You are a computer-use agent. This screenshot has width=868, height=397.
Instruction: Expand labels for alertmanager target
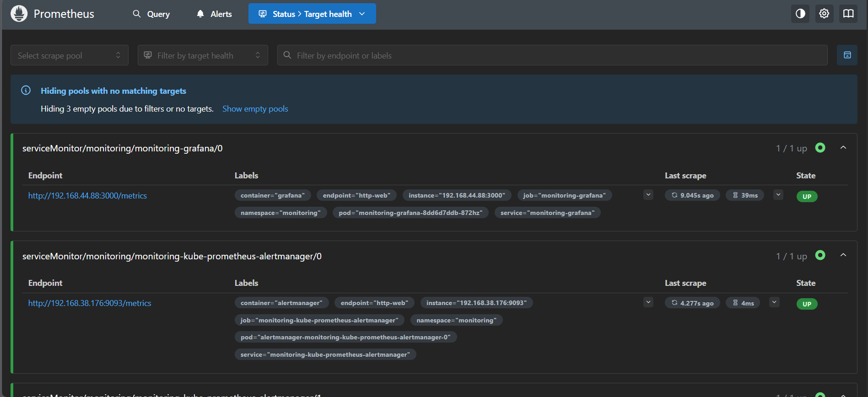coord(648,302)
